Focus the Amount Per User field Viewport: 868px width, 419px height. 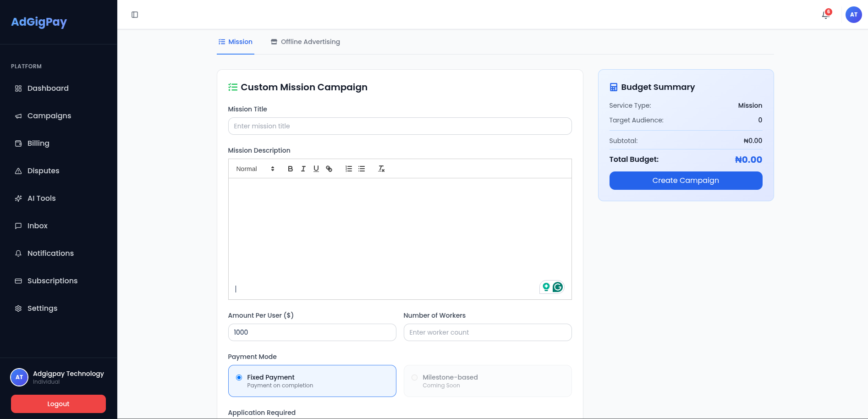click(x=312, y=332)
